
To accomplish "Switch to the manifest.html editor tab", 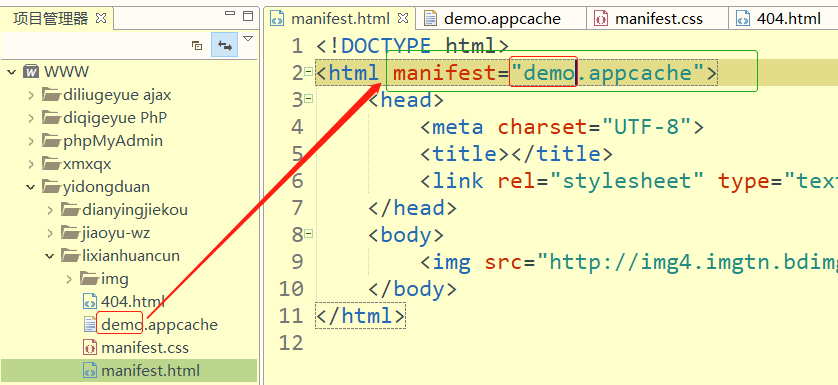I will point(340,19).
